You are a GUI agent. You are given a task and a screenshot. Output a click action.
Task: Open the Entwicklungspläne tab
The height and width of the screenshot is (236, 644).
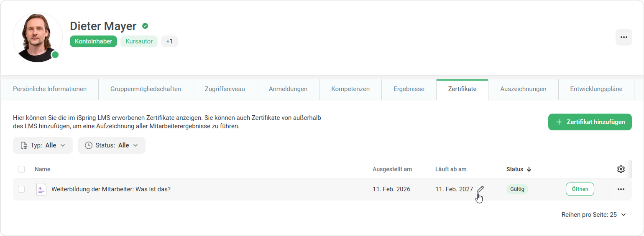point(596,89)
